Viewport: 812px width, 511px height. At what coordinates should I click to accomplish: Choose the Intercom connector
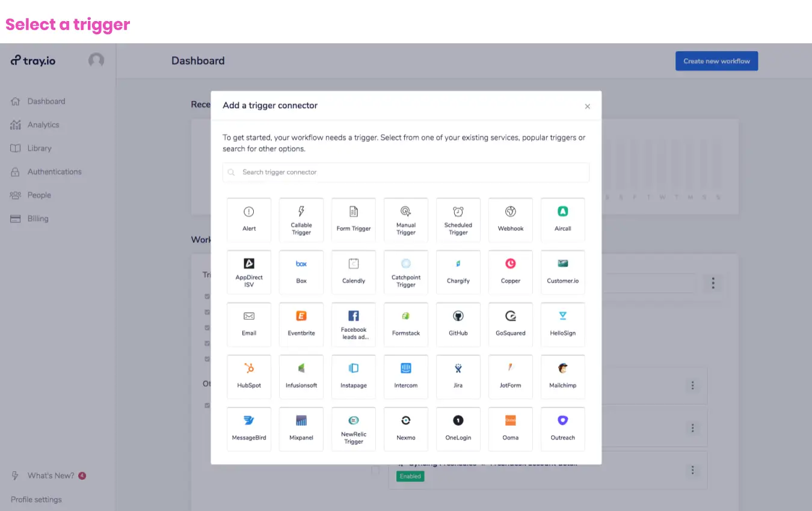(406, 377)
